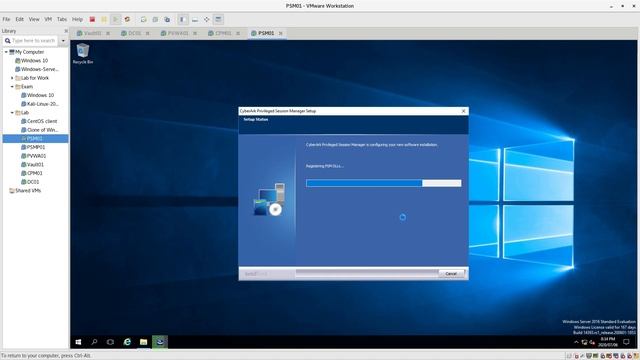The image size is (640, 360).
Task: Click the red Power Off toolbar icon
Action: pos(92,19)
